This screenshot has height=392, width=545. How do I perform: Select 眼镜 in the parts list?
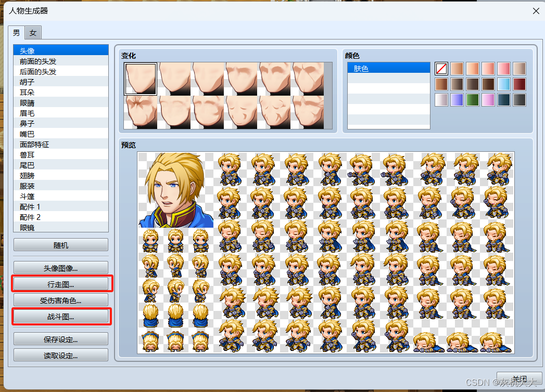61,227
